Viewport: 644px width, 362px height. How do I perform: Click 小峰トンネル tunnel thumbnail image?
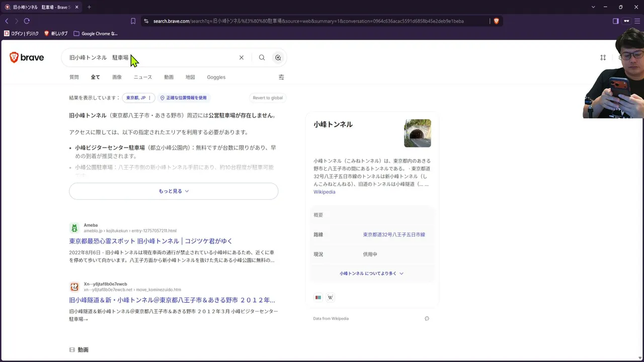click(x=418, y=133)
